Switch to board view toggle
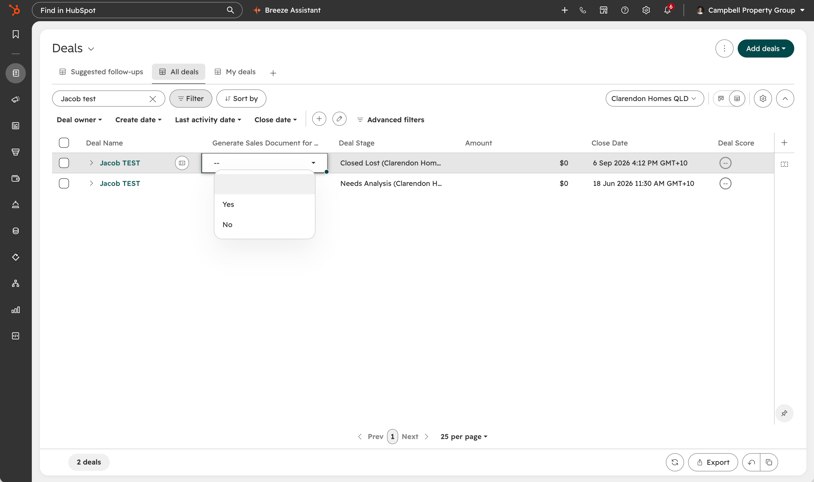Screen dimensions: 814x482 [x=721, y=99]
